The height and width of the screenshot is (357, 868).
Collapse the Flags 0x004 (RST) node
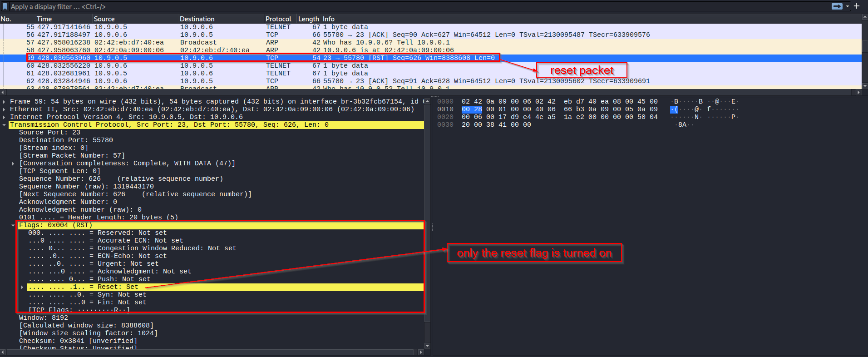point(13,225)
